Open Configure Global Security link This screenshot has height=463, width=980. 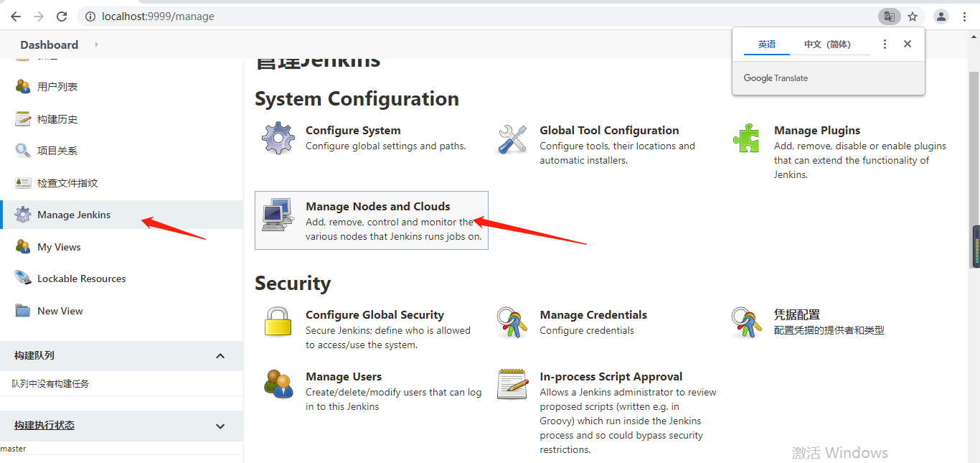pyautogui.click(x=374, y=314)
